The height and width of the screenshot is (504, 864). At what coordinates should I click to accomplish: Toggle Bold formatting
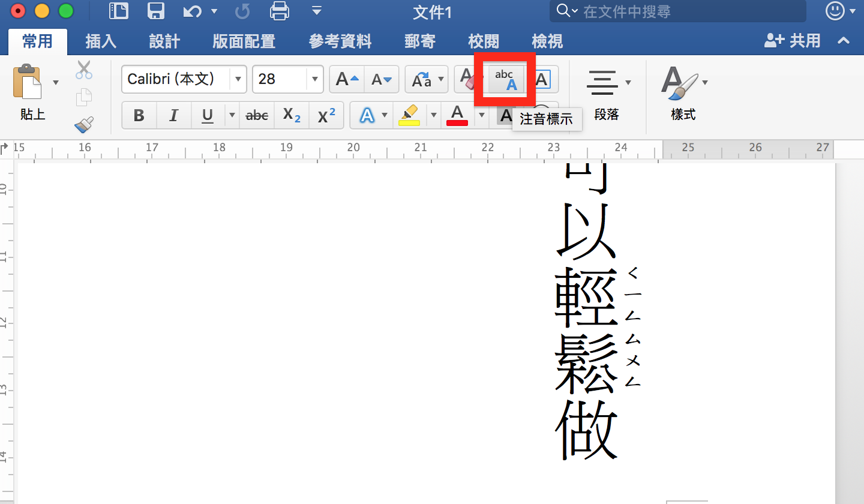tap(139, 115)
